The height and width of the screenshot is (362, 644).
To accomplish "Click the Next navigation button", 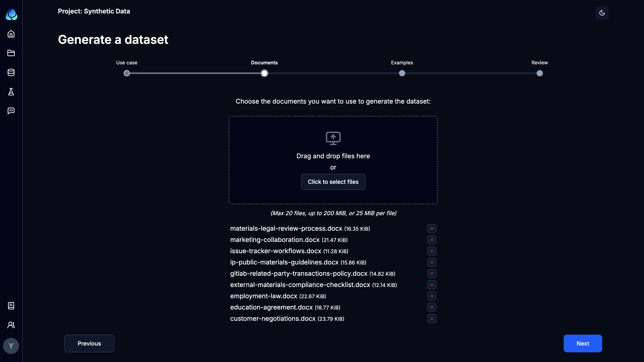I will [x=583, y=343].
